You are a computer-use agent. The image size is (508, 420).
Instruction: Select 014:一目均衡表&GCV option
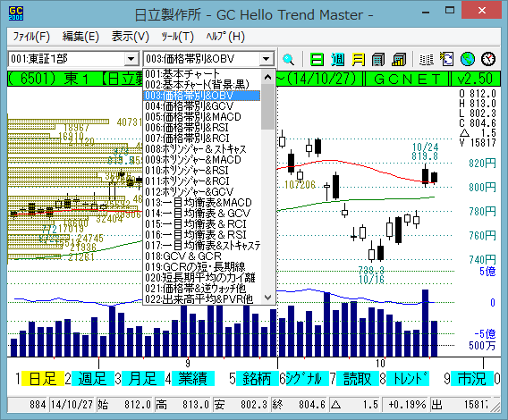[x=201, y=213]
